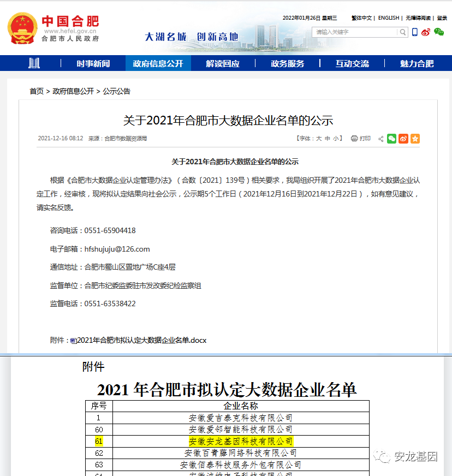Image resolution: width=452 pixels, height=476 pixels.
Task: Open the 互动交流 navigation tab
Action: [x=352, y=63]
